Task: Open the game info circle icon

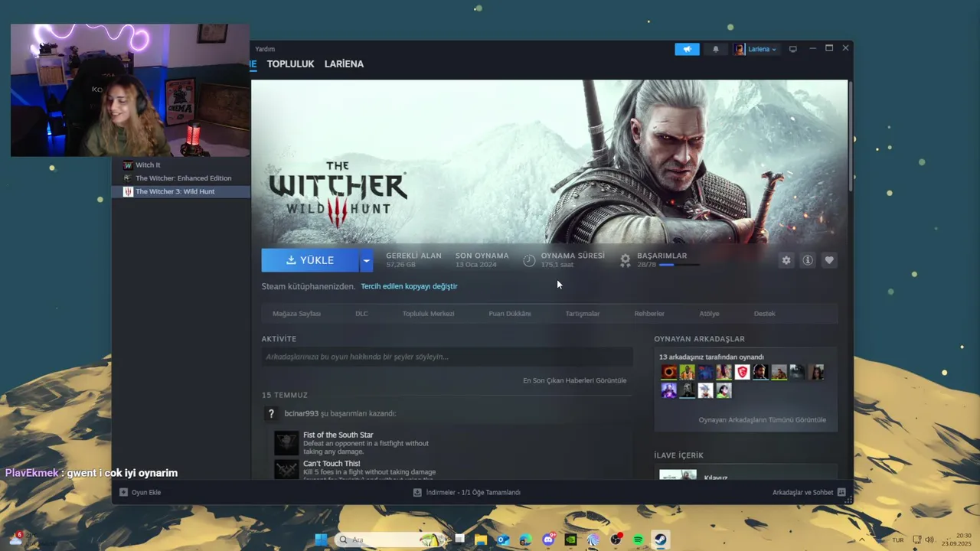Action: [808, 260]
